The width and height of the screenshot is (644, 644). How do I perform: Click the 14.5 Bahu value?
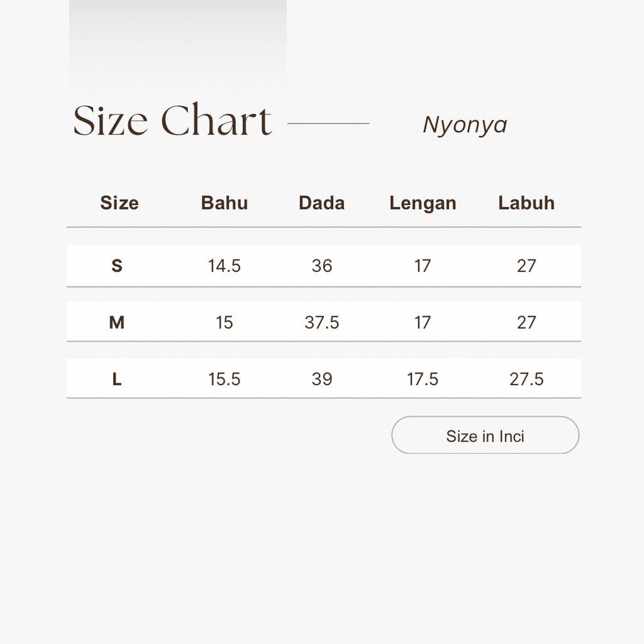point(225,266)
